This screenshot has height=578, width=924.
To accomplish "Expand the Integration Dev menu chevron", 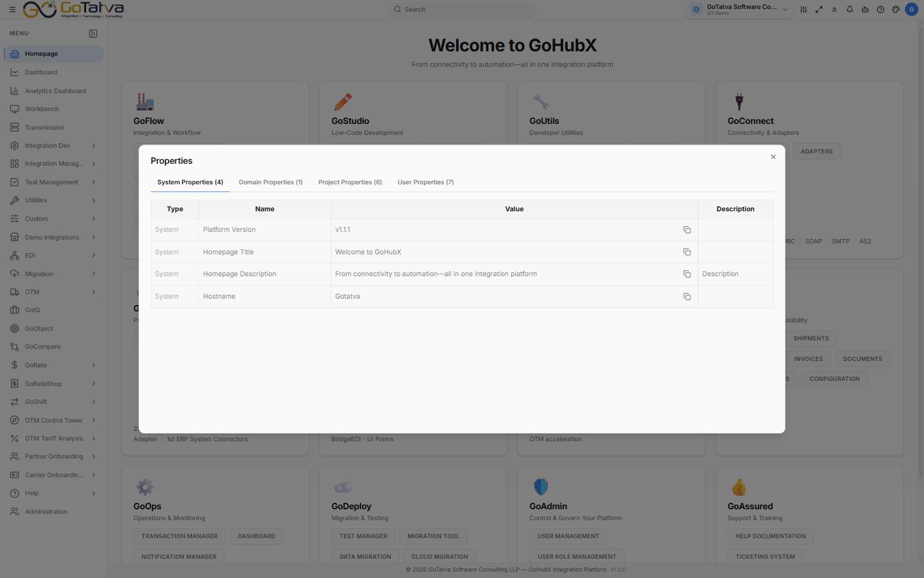I will pos(94,146).
